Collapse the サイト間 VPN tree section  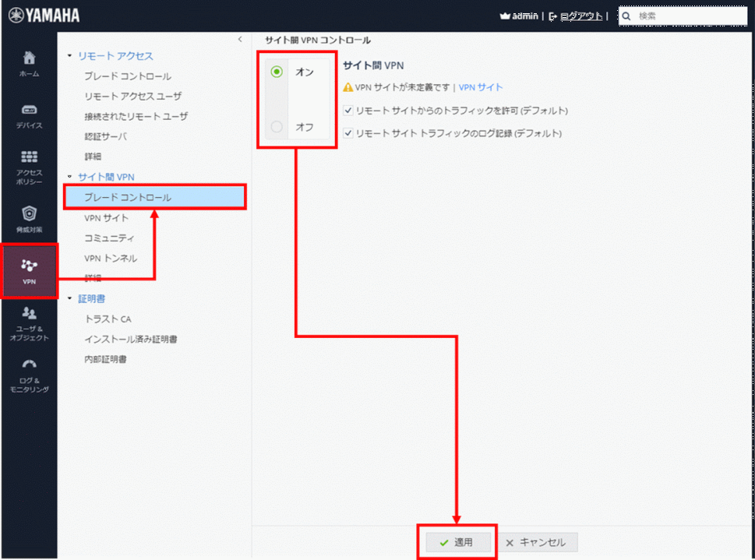click(x=69, y=178)
